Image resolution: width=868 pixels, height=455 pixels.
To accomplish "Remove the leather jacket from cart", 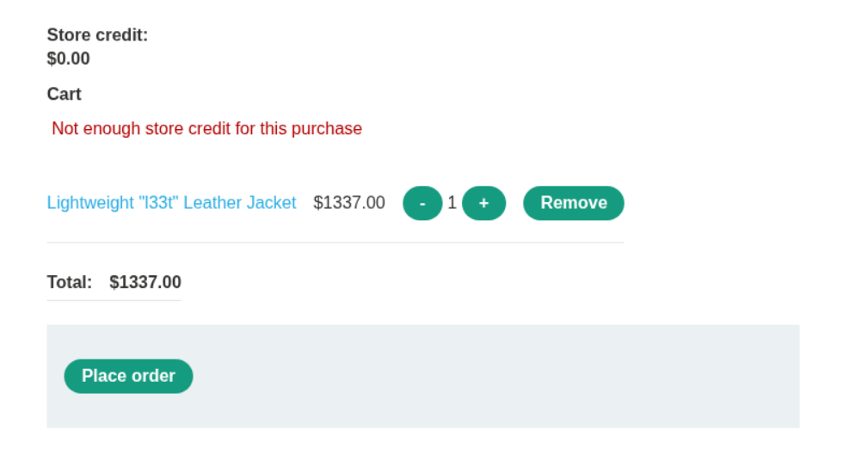I will click(573, 203).
